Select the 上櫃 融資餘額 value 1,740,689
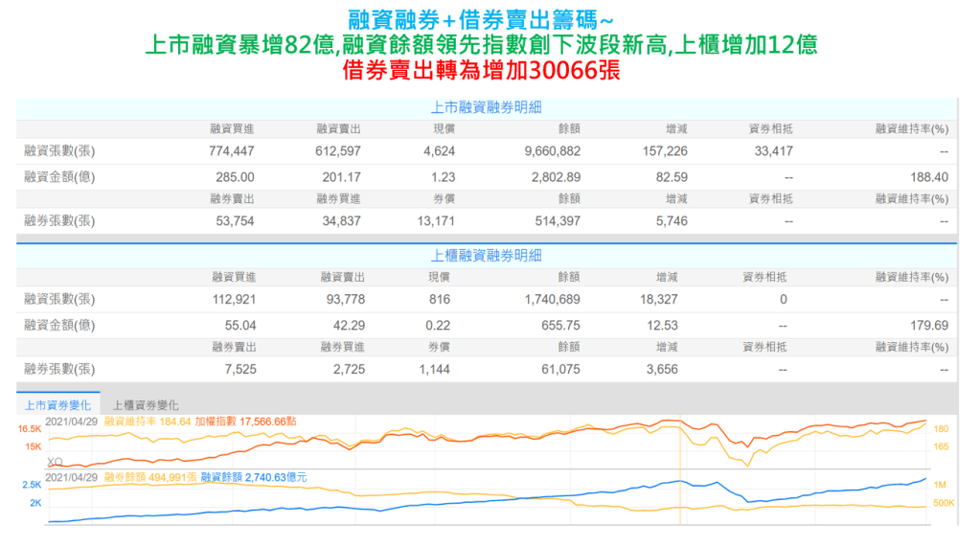Screen dimensions: 980x548 pos(553,300)
